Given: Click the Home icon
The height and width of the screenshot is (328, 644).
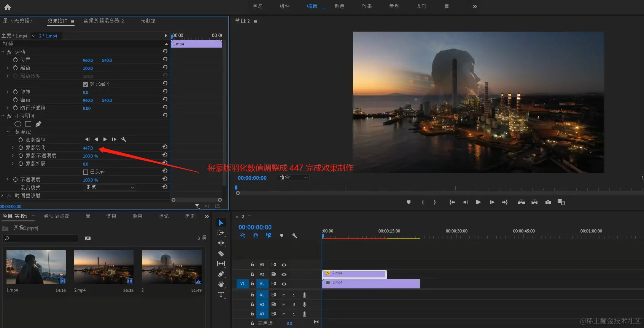Looking at the screenshot, I should [x=8, y=7].
